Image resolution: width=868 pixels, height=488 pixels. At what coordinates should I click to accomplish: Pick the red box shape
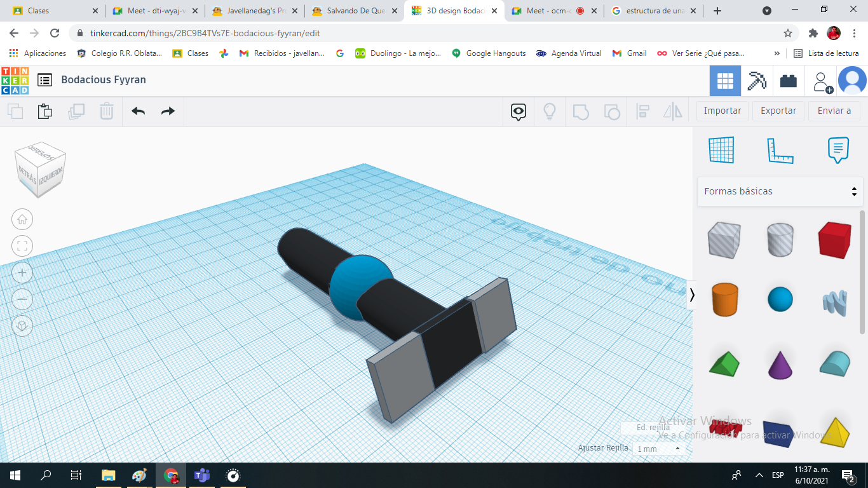click(834, 240)
